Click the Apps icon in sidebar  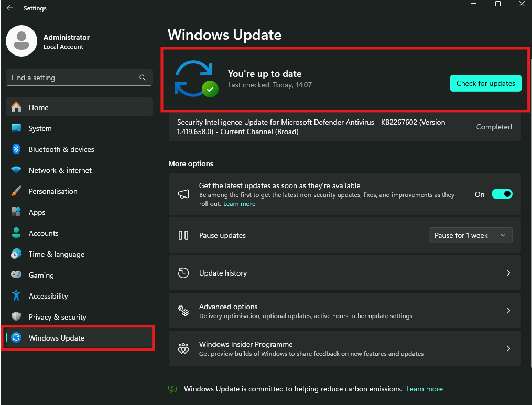point(16,212)
